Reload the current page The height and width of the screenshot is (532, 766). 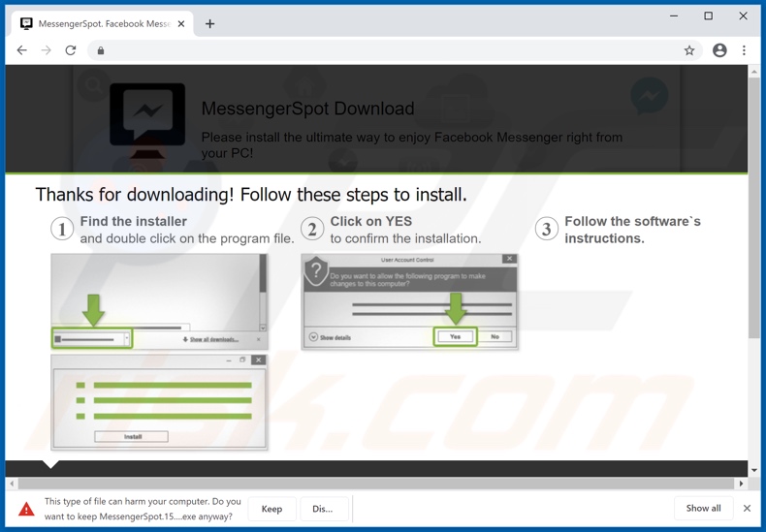[x=71, y=50]
